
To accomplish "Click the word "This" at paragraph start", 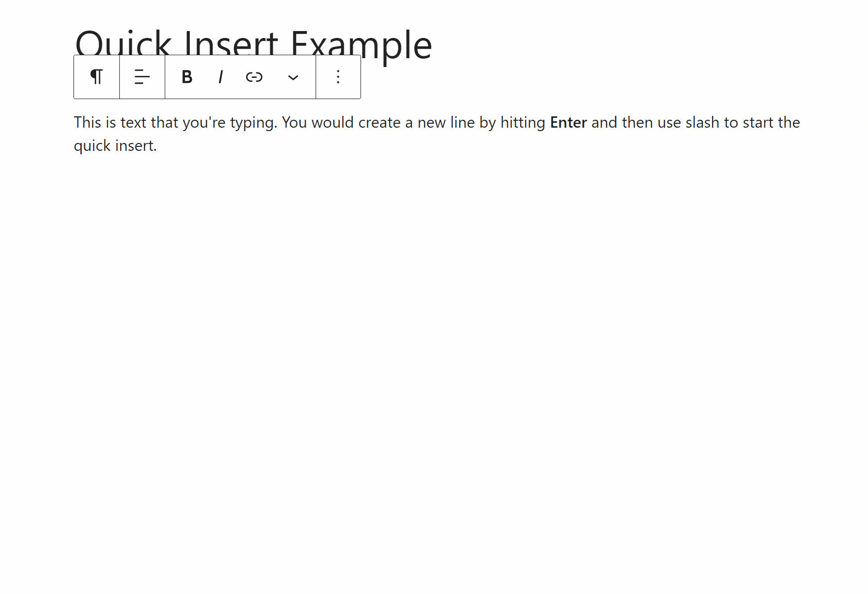I will point(87,122).
